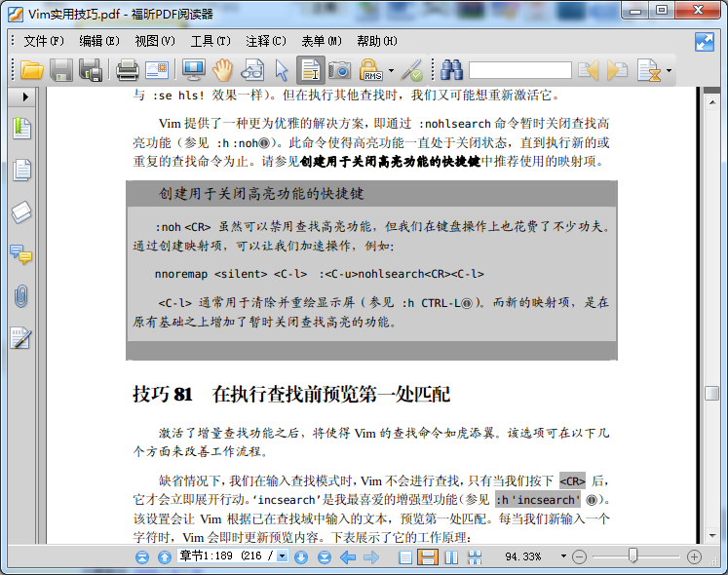This screenshot has width=728, height=575.
Task: Activate the Select Text tool
Action: [x=311, y=70]
